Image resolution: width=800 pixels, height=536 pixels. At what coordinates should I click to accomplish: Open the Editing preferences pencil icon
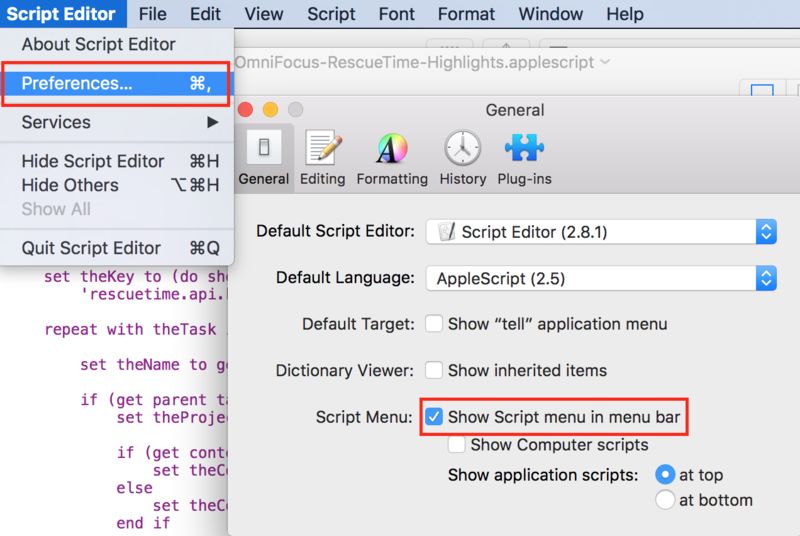tap(322, 147)
